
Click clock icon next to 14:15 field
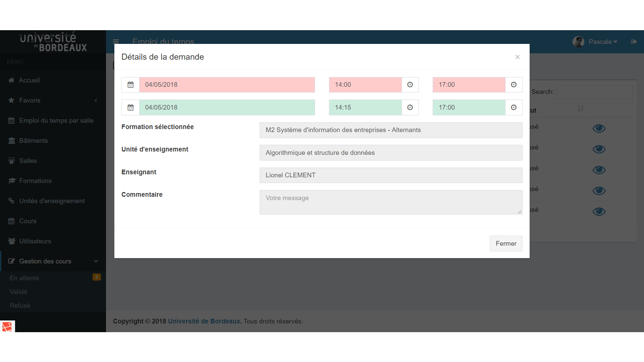[410, 108]
